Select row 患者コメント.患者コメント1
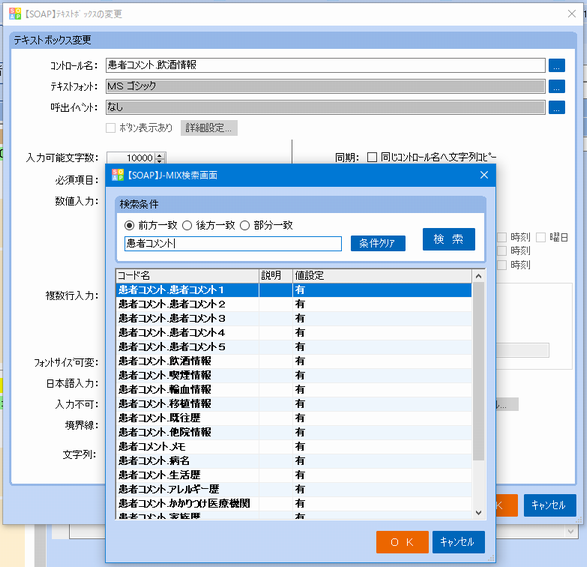This screenshot has width=587, height=567. click(x=294, y=290)
